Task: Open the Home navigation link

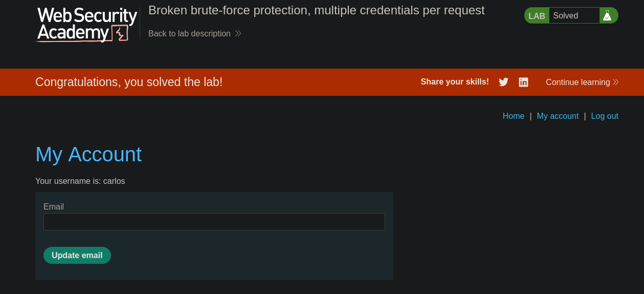Action: 513,116
